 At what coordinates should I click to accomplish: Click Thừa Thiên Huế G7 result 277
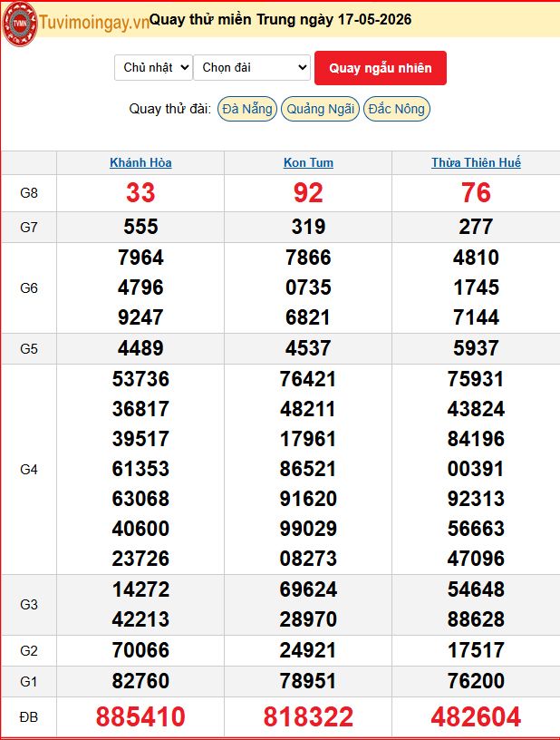(x=476, y=227)
